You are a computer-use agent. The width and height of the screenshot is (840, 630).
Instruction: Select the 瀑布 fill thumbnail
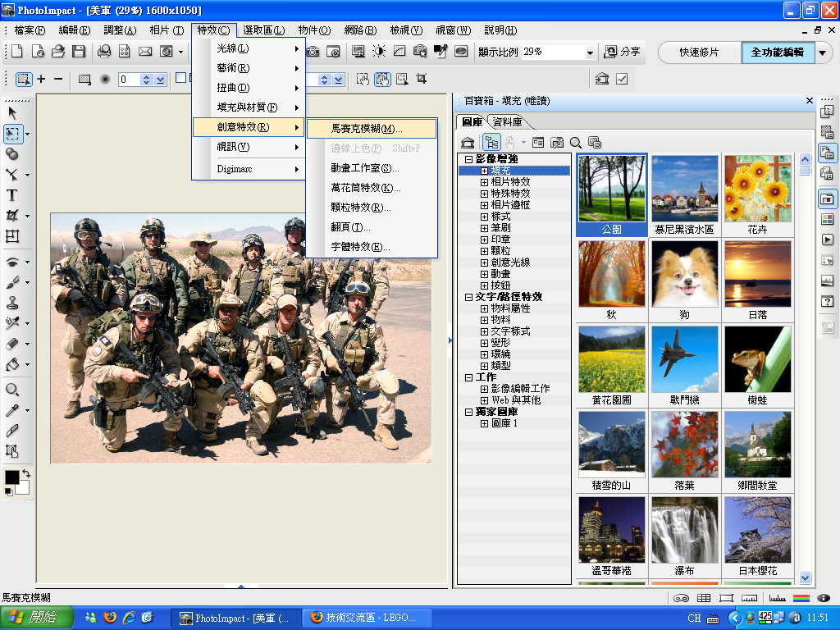coord(685,536)
